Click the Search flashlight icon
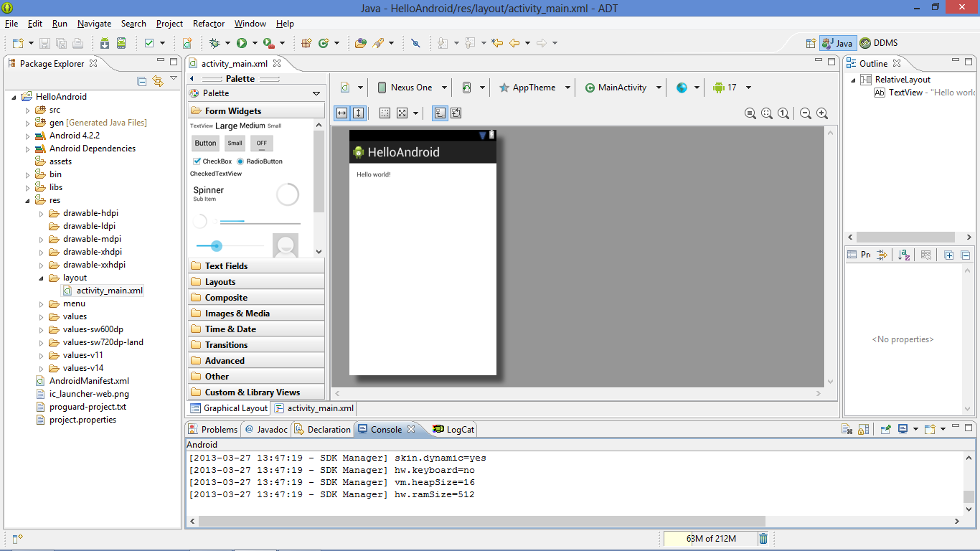This screenshot has height=551, width=980. [x=378, y=43]
